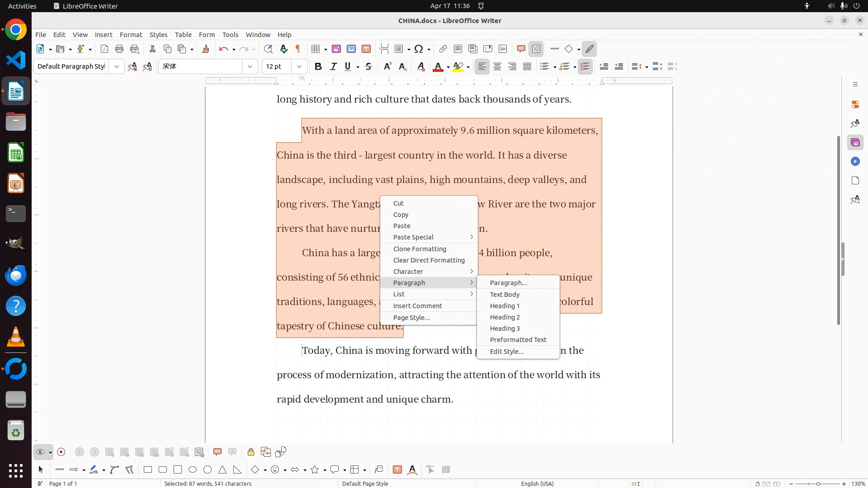Click the Insert Special Character icon
This screenshot has height=488, width=868.
coord(419,49)
